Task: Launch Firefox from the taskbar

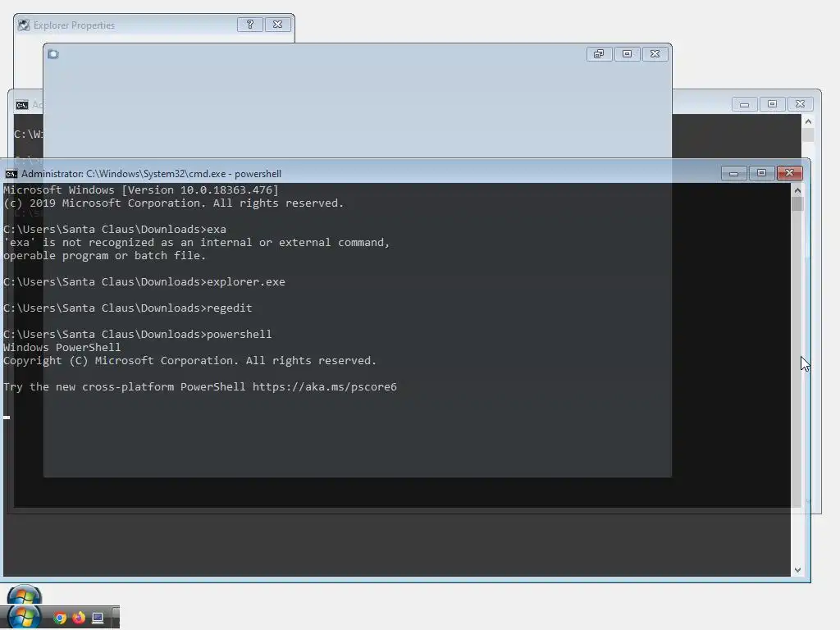Action: point(79,618)
